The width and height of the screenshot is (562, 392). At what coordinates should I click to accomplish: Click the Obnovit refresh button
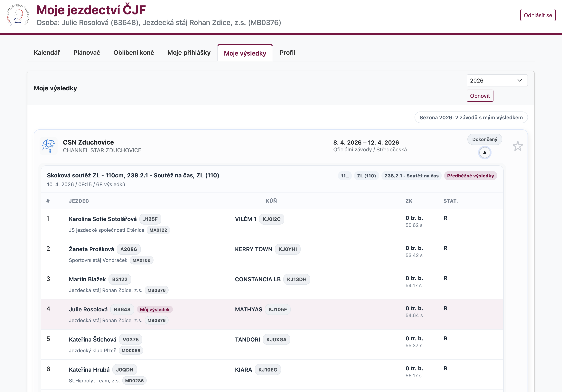[480, 96]
